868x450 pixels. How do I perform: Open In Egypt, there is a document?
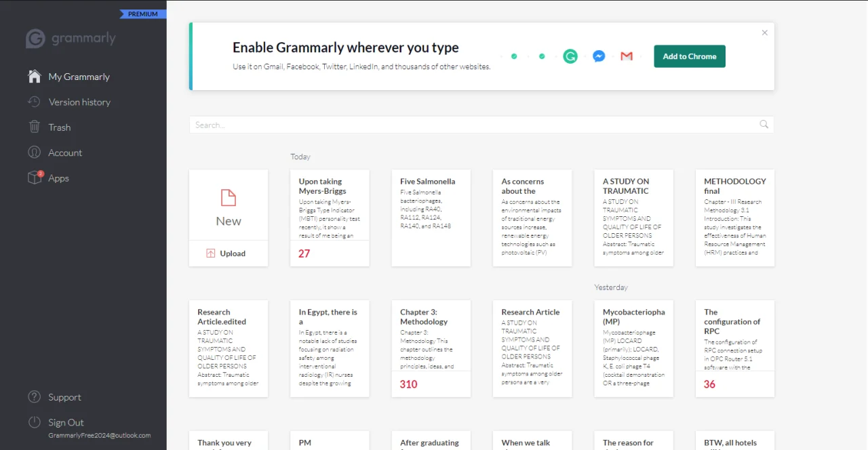click(330, 349)
